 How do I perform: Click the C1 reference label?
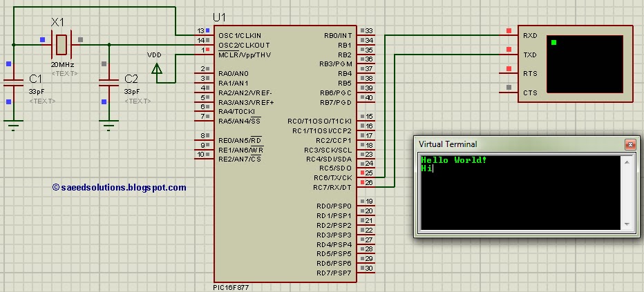(36, 79)
